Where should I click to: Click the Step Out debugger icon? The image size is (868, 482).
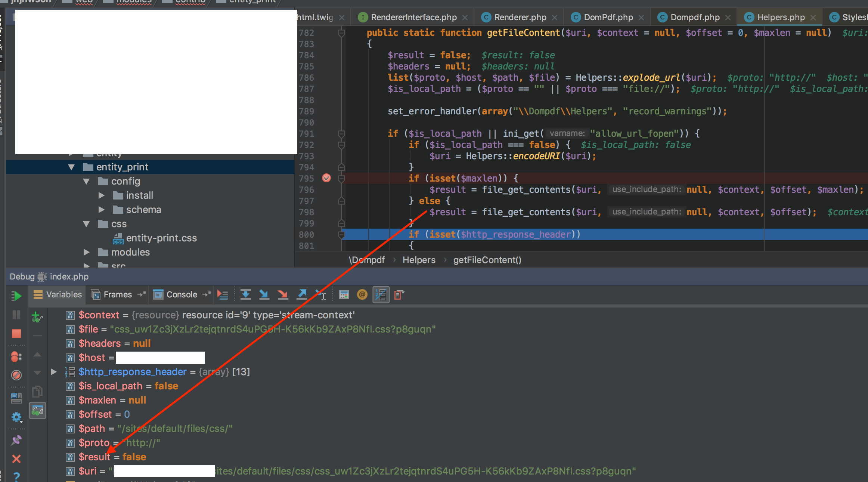302,295
